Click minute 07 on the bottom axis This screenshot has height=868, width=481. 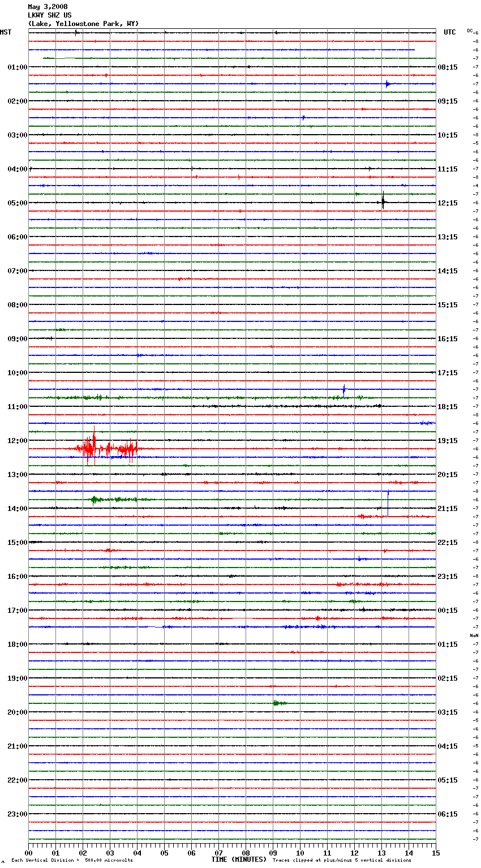point(218,853)
